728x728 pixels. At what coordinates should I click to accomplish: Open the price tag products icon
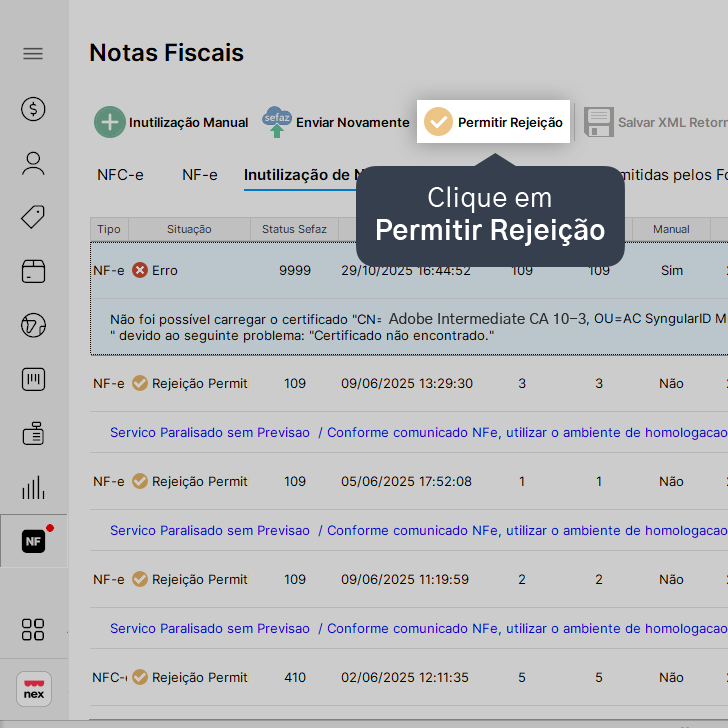coord(33,217)
